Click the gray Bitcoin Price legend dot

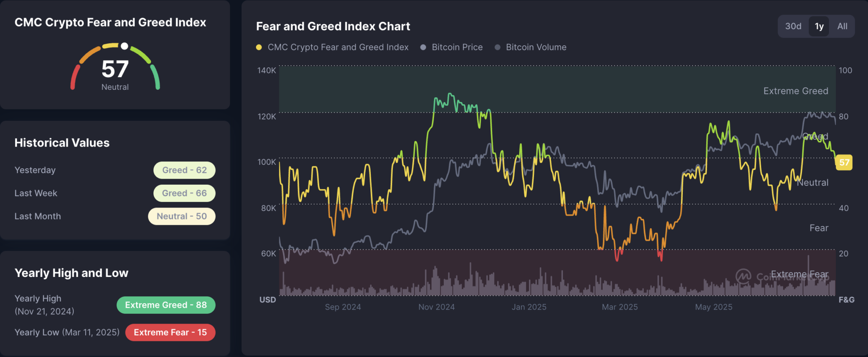(x=423, y=47)
